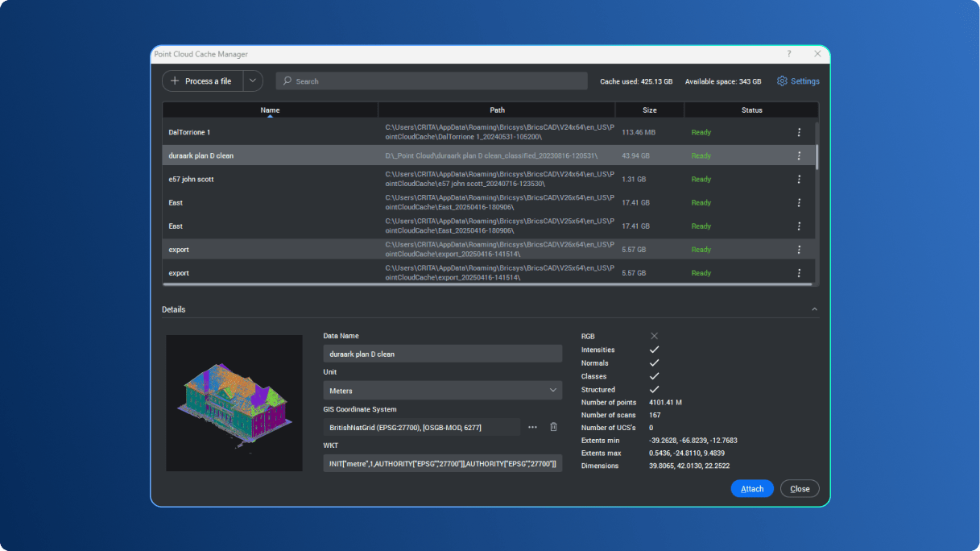Click the plus icon on Process a file
The height and width of the screenshot is (551, 980).
point(173,81)
